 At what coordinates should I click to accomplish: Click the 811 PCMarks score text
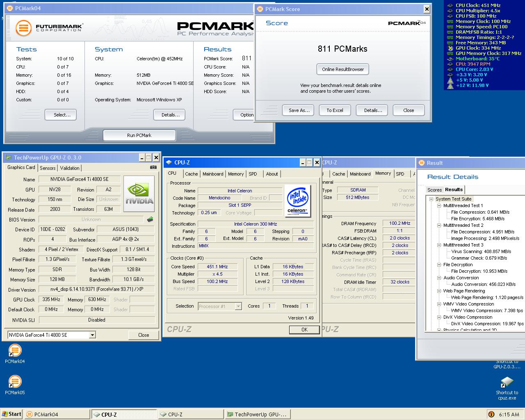coord(342,49)
